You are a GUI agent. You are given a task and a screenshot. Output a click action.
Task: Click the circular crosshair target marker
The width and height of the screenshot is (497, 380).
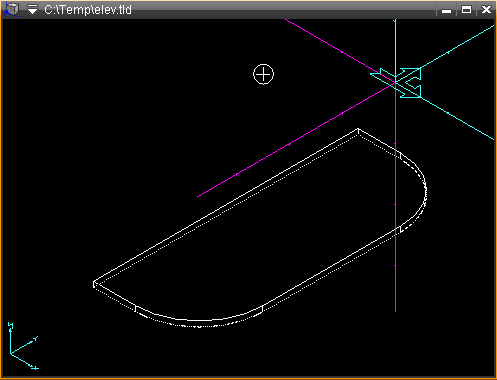click(263, 74)
